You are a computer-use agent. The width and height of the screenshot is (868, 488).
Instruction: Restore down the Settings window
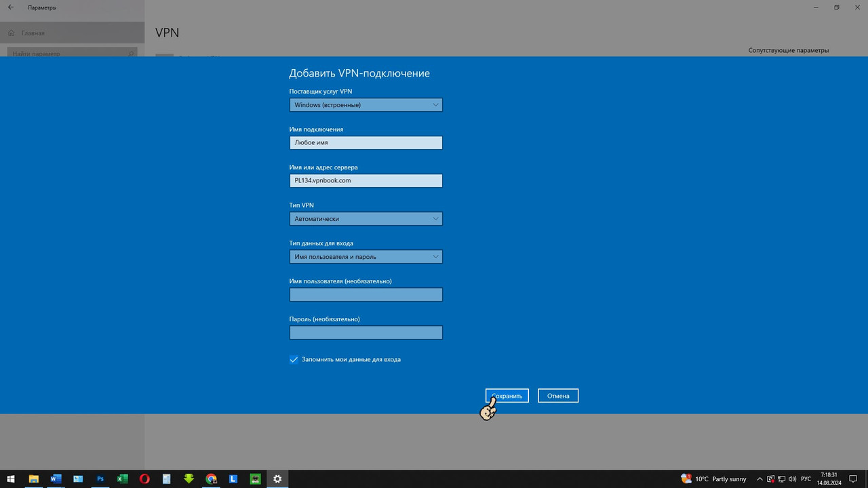tap(837, 7)
